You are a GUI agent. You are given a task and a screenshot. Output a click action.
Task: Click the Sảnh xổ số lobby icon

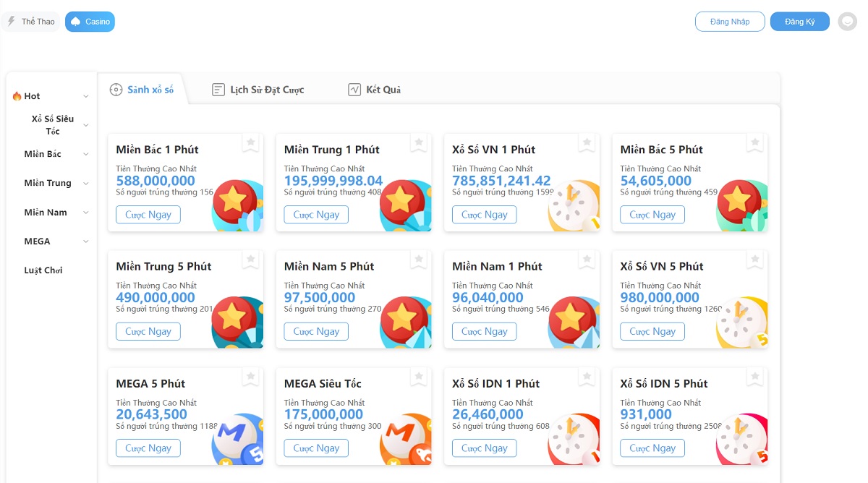116,90
